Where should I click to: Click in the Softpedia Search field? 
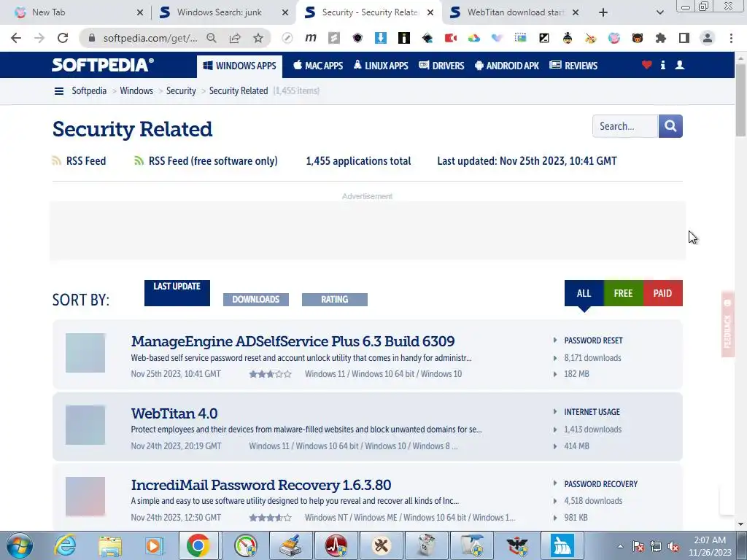[625, 126]
